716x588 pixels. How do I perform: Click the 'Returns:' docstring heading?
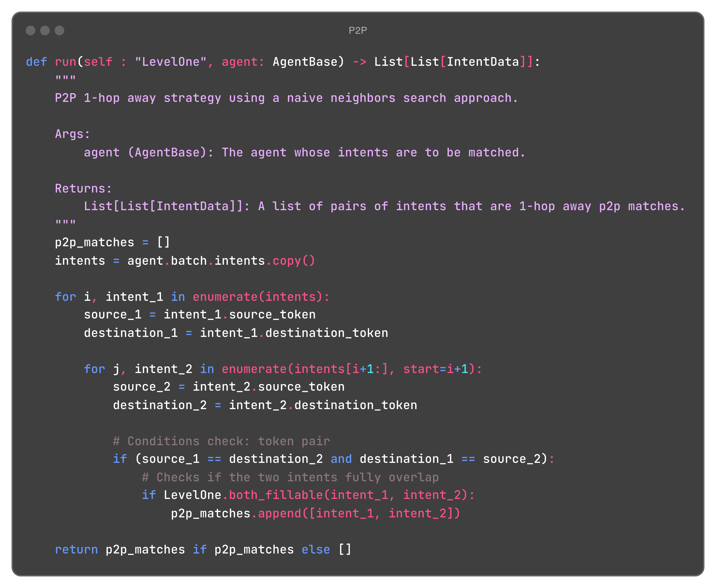click(83, 188)
